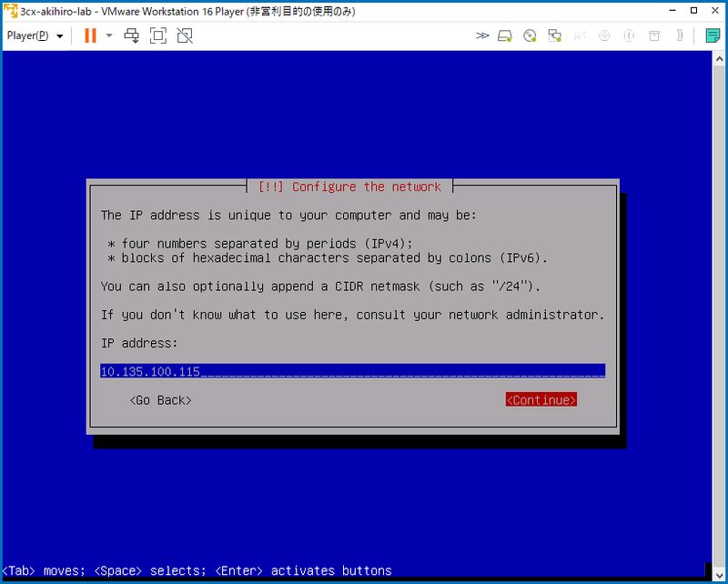Click the "IP address:" label
This screenshot has height=584, width=728.
[139, 343]
